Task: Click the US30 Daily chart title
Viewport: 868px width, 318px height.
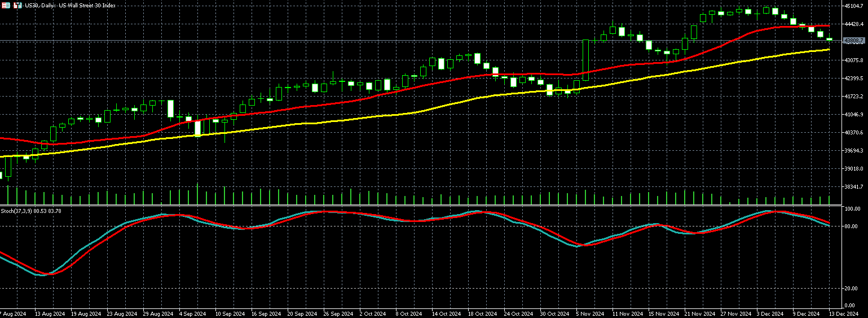Action: 70,5
